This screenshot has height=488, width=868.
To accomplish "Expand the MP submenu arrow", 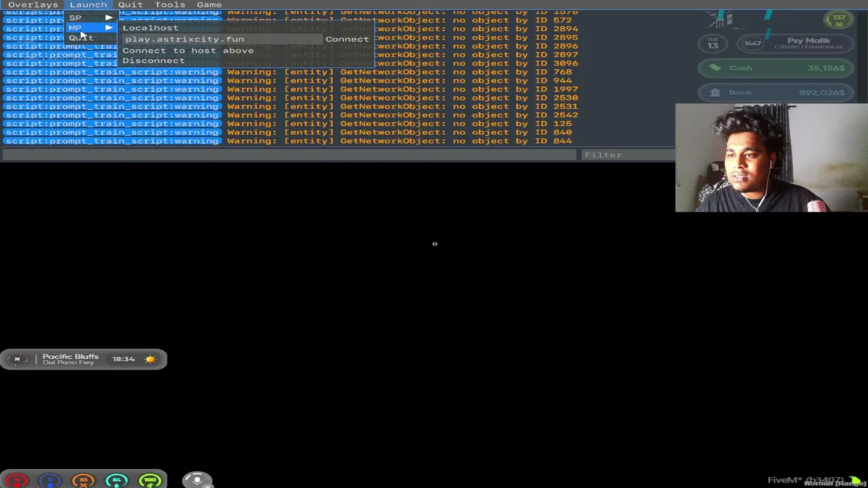I will point(108,28).
